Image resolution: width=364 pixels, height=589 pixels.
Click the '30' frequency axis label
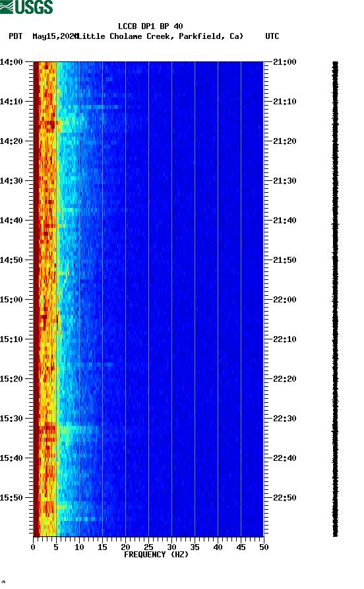(171, 547)
